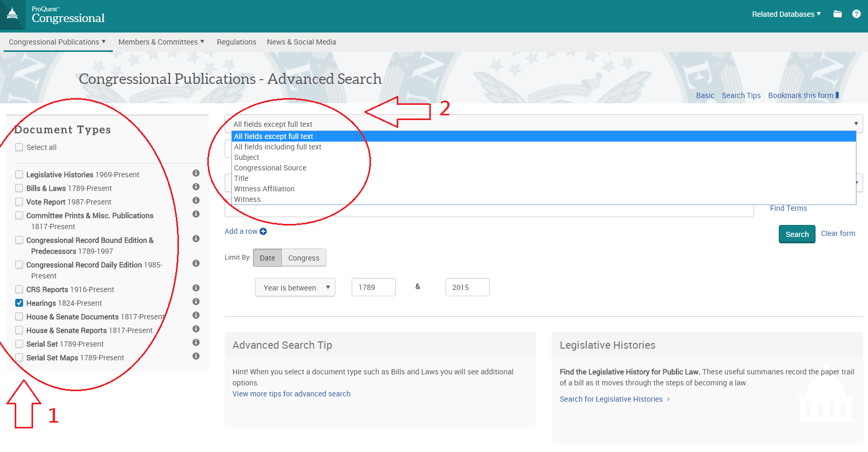Expand the Congressional Publications menu
868x452 pixels.
click(57, 42)
